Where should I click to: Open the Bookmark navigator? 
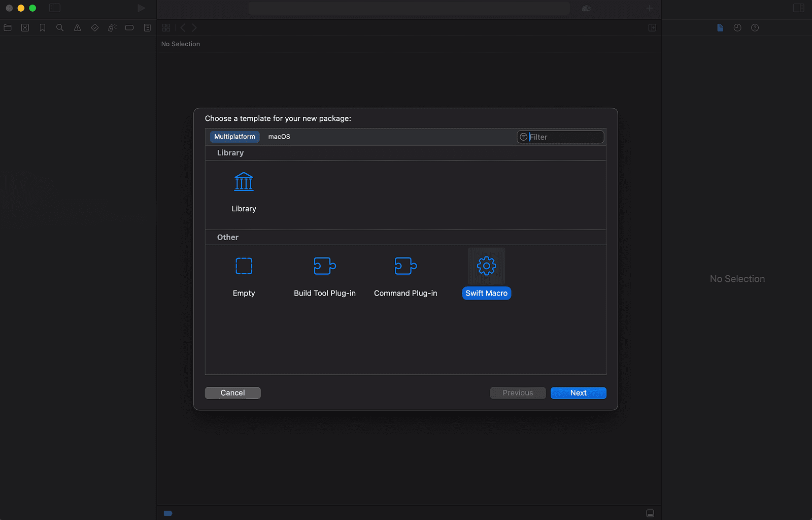coord(42,27)
